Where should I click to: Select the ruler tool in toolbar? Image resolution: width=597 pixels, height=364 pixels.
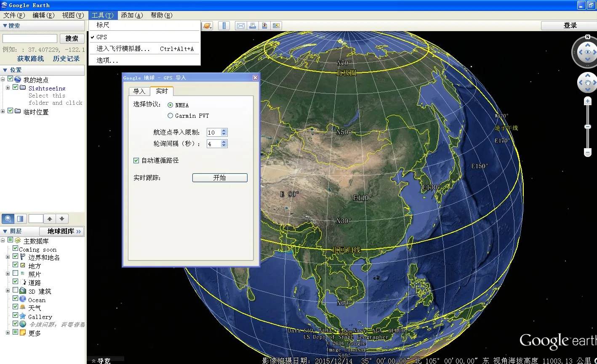[224, 26]
